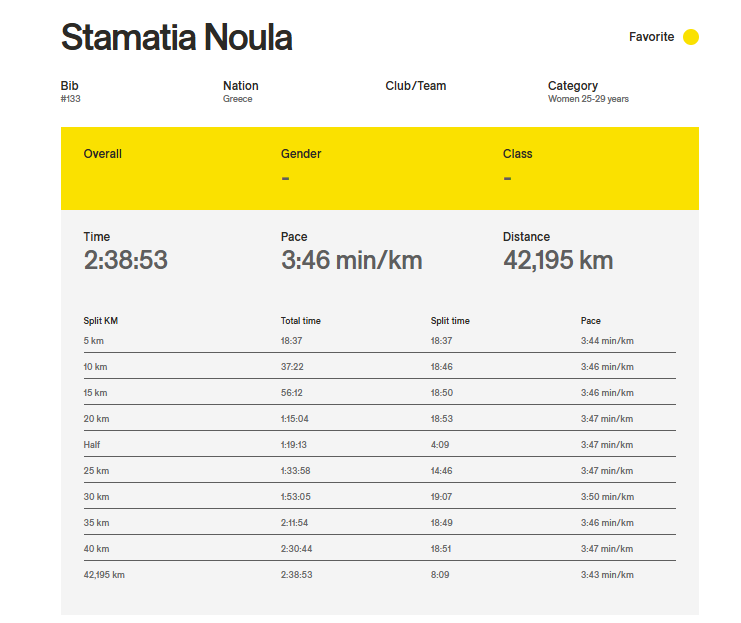
Task: Click total time 2:30:44 at 40 km
Action: point(296,549)
